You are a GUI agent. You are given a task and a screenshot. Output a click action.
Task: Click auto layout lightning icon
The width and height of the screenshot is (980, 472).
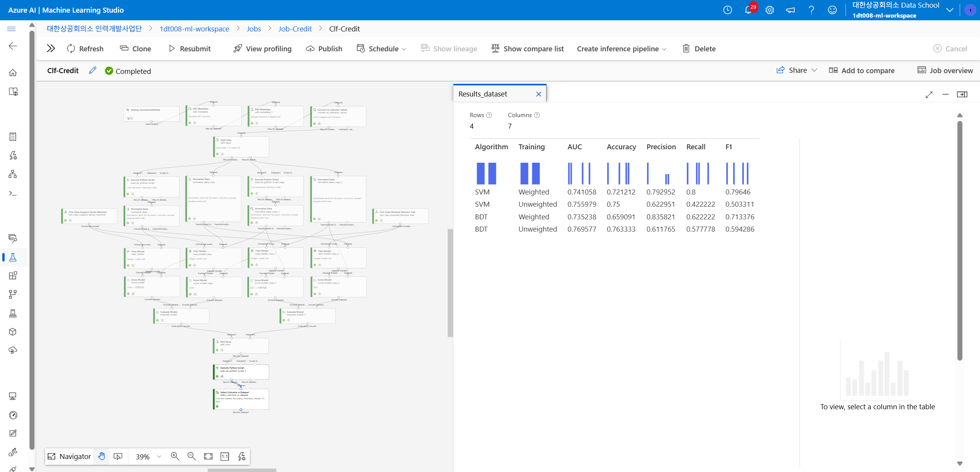point(242,456)
